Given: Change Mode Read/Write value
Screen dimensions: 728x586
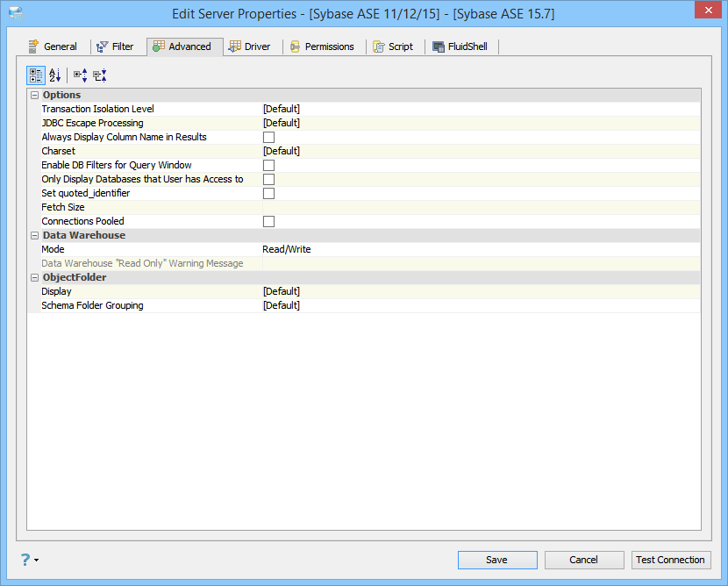Looking at the screenshot, I should tap(481, 249).
